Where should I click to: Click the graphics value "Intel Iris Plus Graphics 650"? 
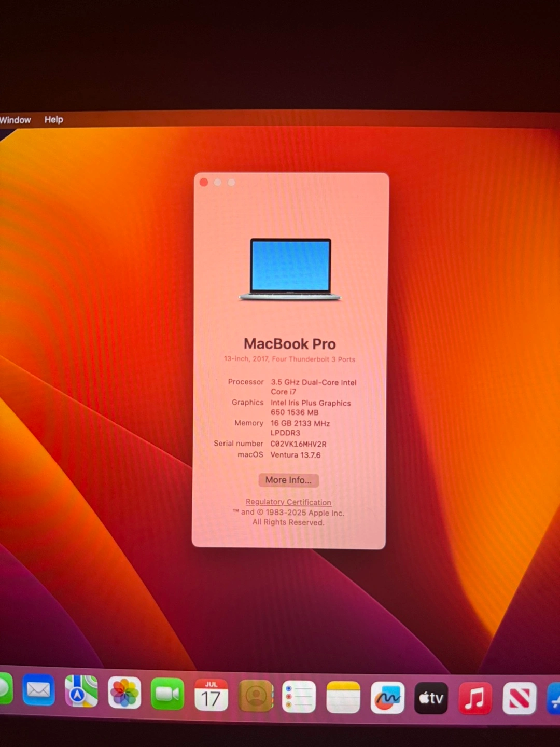point(311,408)
